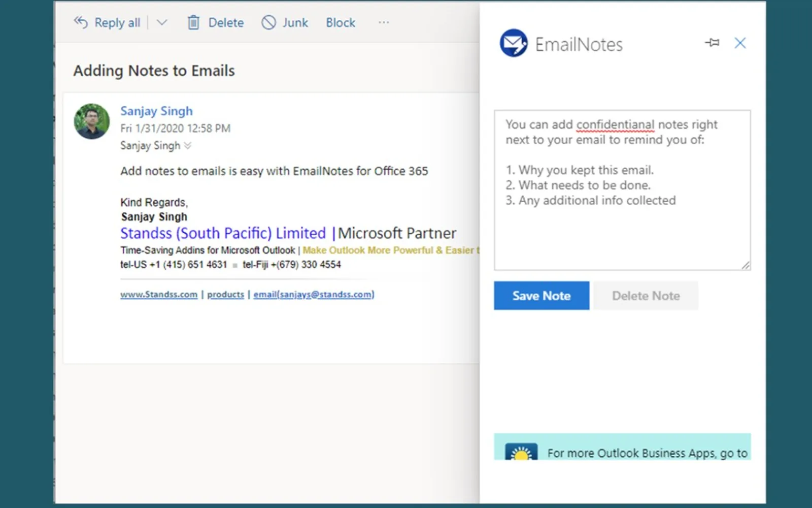This screenshot has height=508, width=812.
Task: Click the Junk label in toolbar
Action: (295, 22)
